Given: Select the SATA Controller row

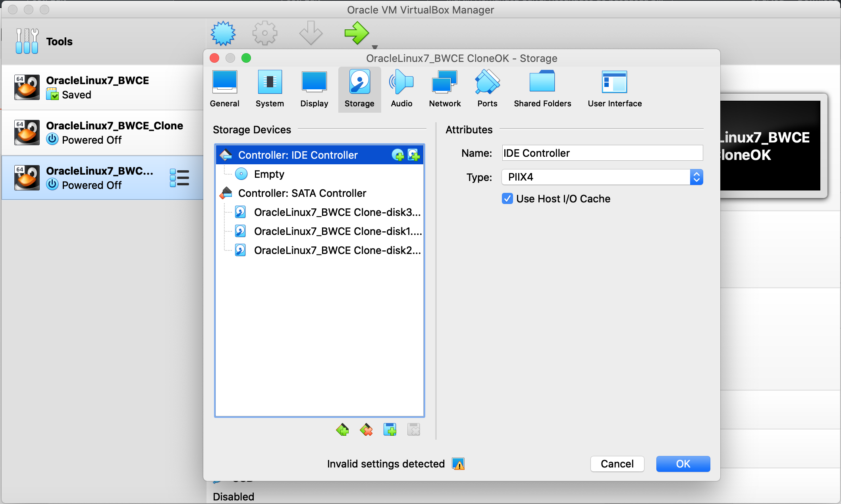Looking at the screenshot, I should (320, 193).
